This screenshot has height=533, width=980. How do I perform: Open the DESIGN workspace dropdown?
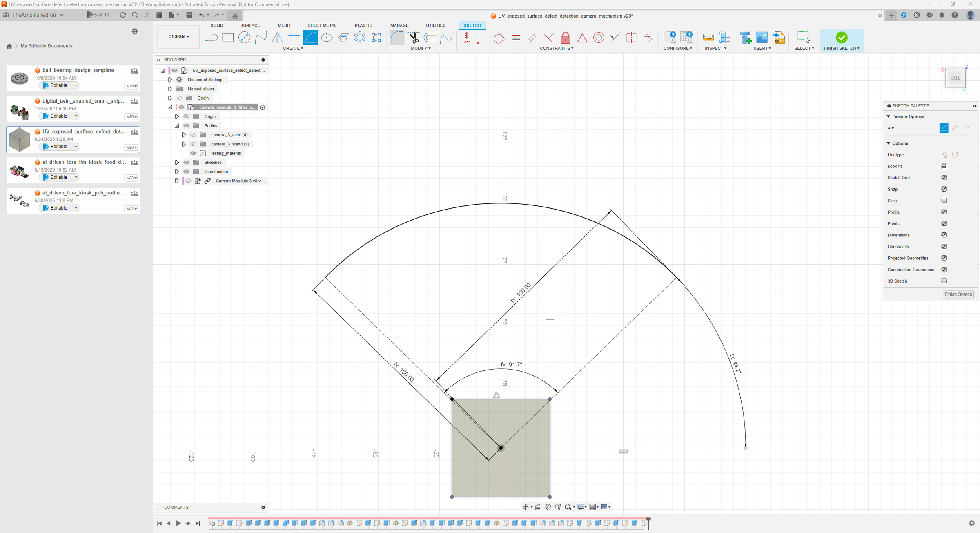click(x=178, y=36)
